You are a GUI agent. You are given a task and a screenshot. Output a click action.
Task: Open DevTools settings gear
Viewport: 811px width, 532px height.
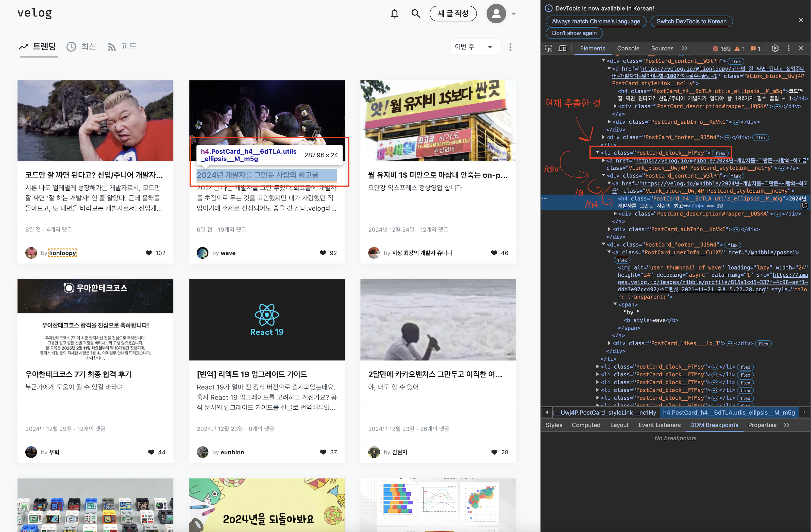pos(775,48)
